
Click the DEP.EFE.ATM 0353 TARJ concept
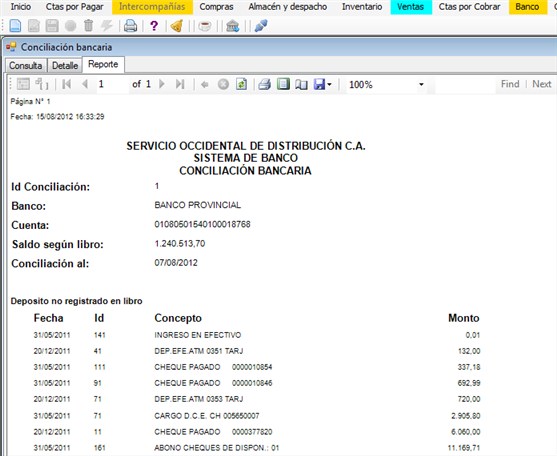tap(199, 399)
